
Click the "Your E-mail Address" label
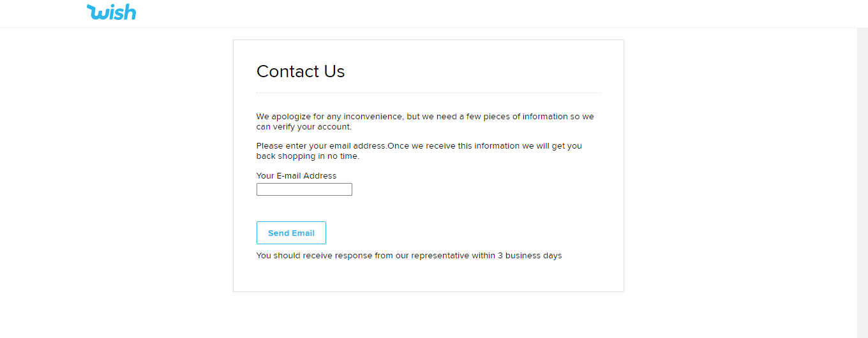click(296, 176)
